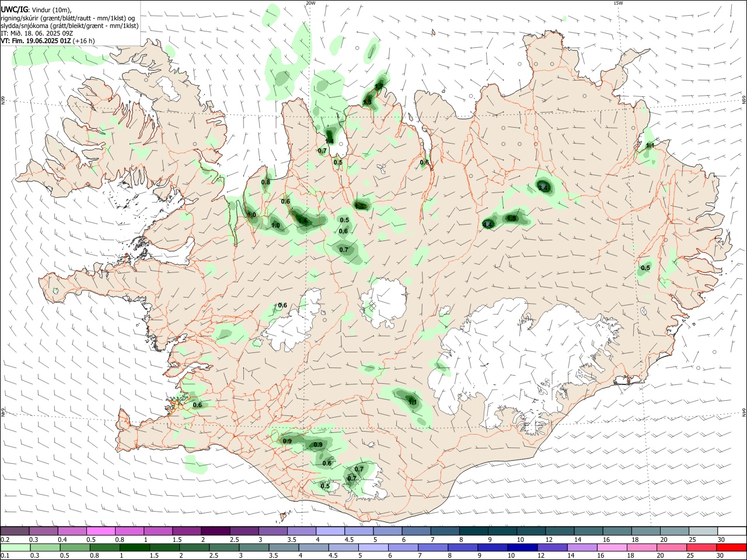Click the light green 0.3–0.5 rain legend swatch
The image size is (747, 560).
point(46,548)
